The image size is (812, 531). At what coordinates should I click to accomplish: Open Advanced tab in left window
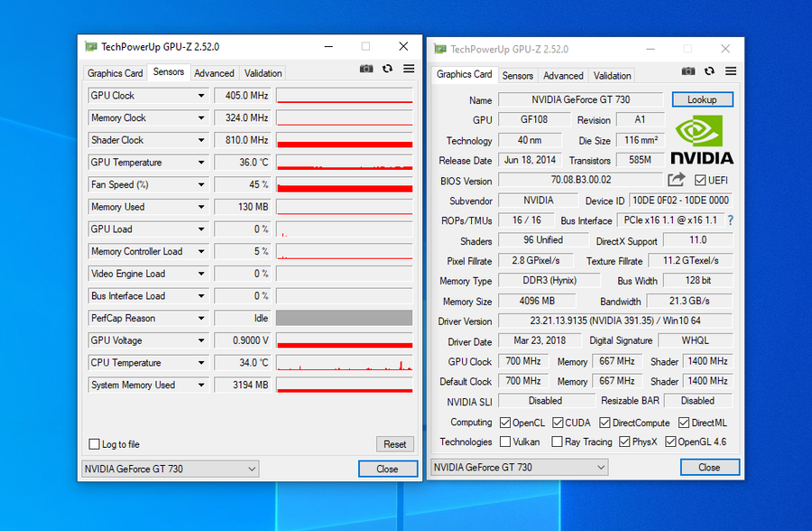(214, 73)
